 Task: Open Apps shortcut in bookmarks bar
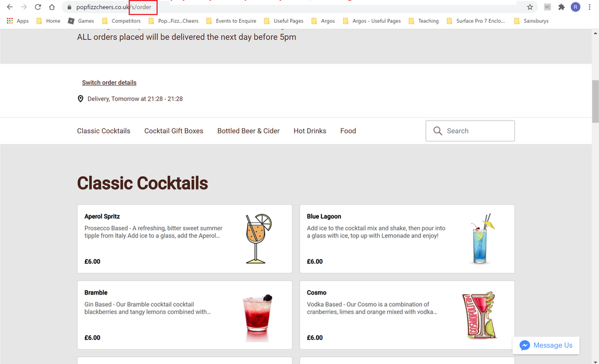18,21
